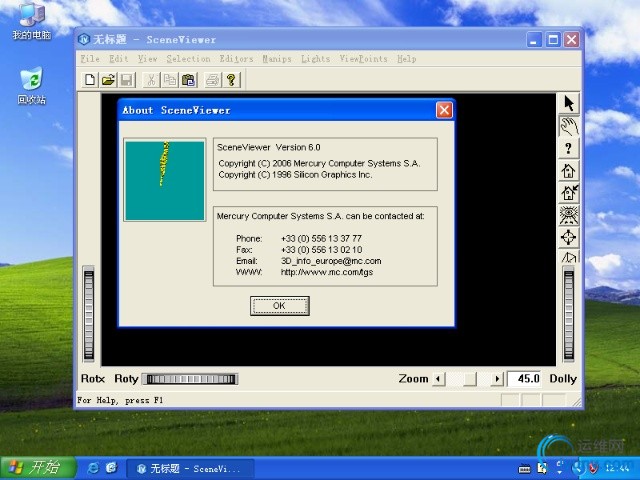Click the SceneViewer title bar app icon
640x480 pixels.
click(84, 40)
